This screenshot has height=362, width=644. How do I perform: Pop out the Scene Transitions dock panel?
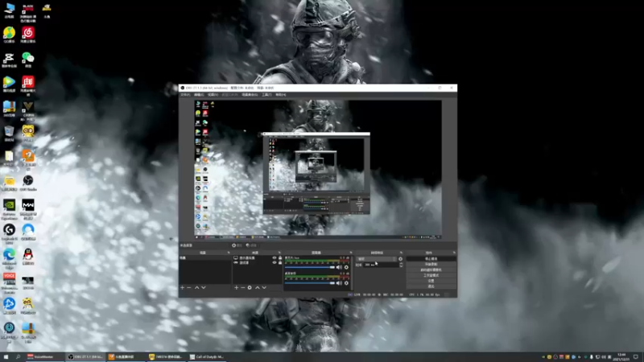pyautogui.click(x=401, y=253)
